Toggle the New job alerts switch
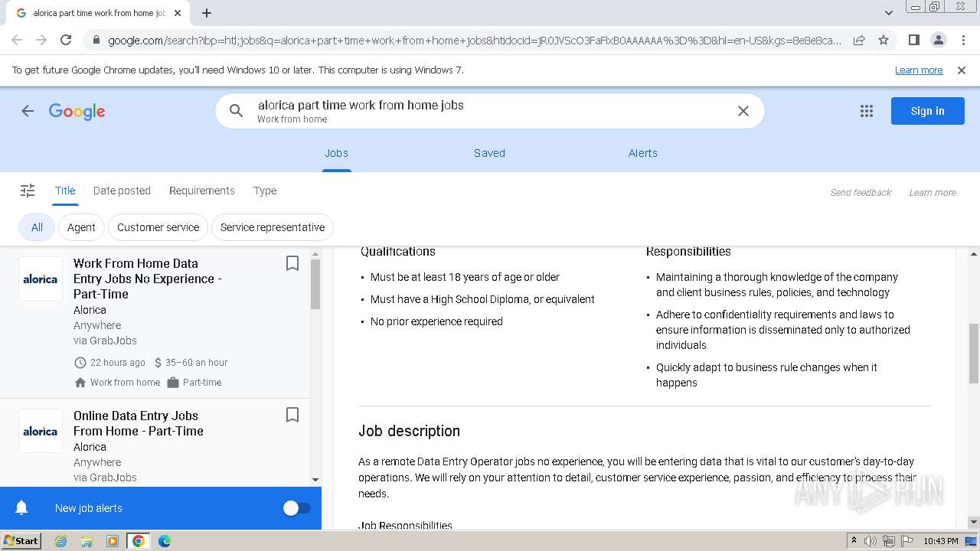Viewport: 980px width, 551px height. pos(296,508)
